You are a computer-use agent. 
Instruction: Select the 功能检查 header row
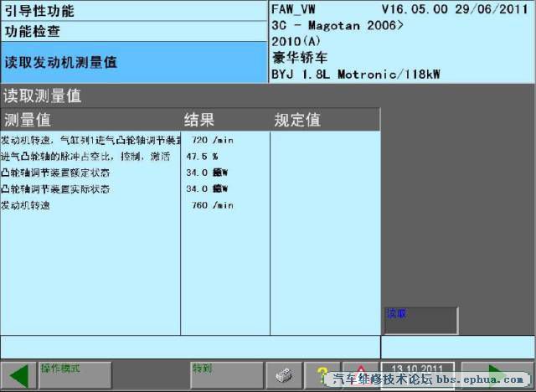tap(134, 32)
